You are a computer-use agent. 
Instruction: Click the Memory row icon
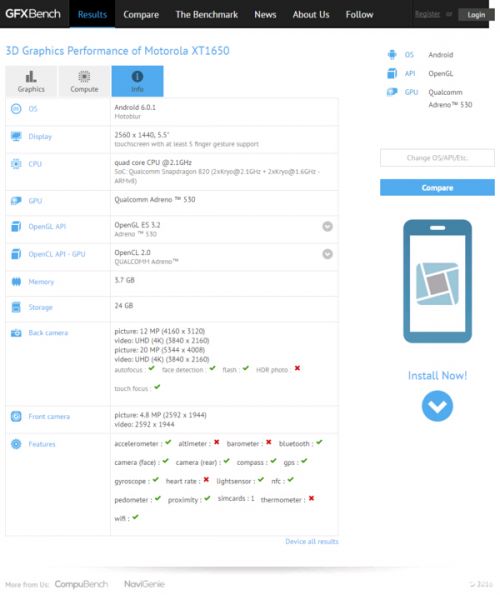(16, 282)
